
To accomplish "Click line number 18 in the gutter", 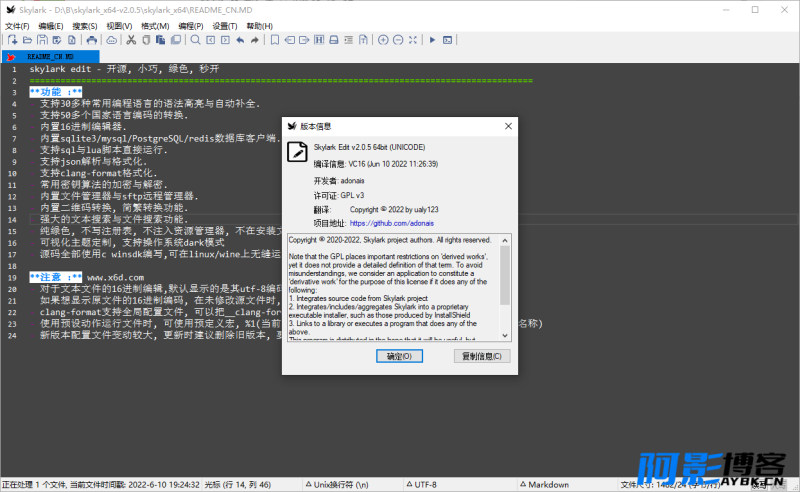I will [12, 266].
